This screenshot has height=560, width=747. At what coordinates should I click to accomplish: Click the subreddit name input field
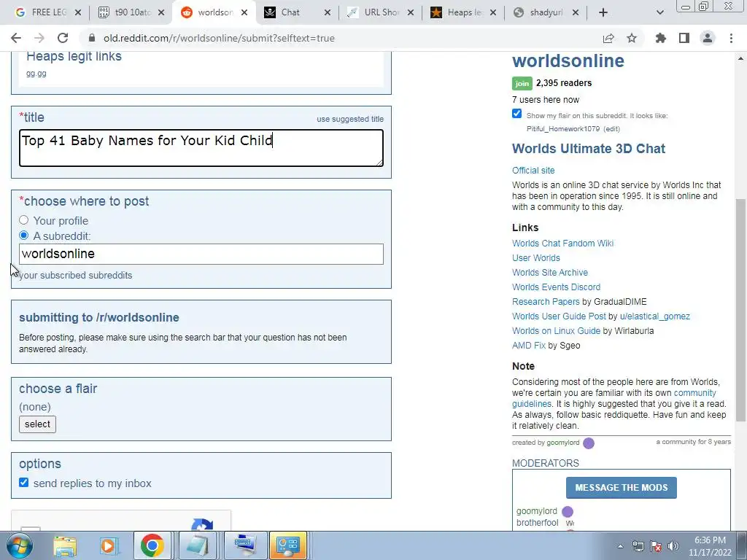click(x=201, y=254)
